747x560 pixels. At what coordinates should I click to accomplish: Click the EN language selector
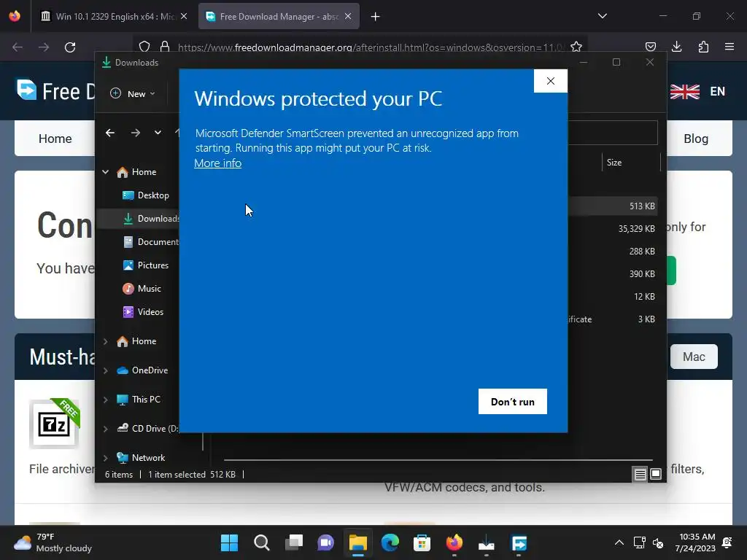(x=698, y=91)
